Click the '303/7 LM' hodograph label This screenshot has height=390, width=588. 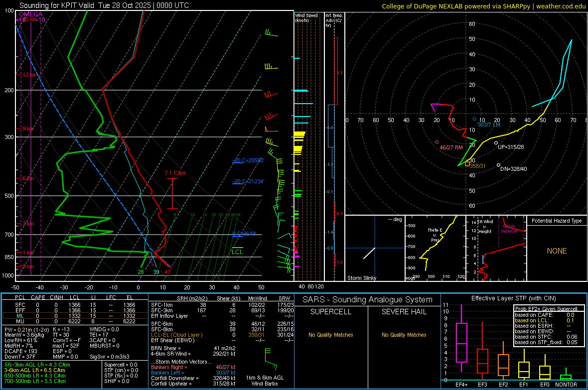pyautogui.click(x=489, y=125)
